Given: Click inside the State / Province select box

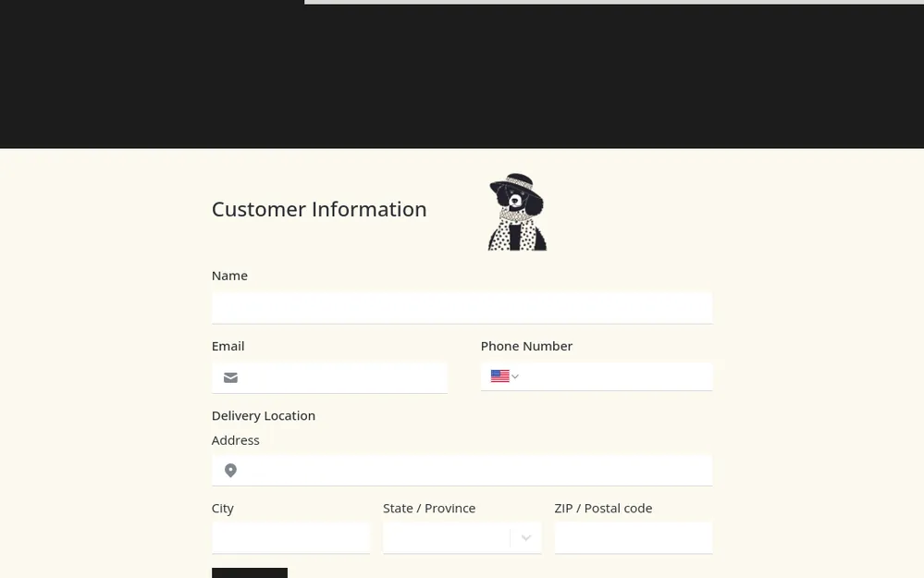Looking at the screenshot, I should [446, 538].
